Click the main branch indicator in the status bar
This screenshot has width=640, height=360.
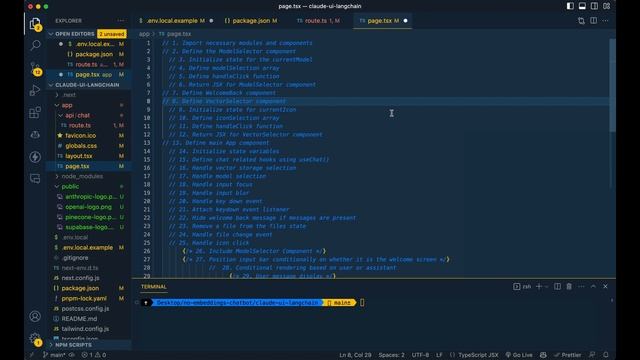click(54, 355)
